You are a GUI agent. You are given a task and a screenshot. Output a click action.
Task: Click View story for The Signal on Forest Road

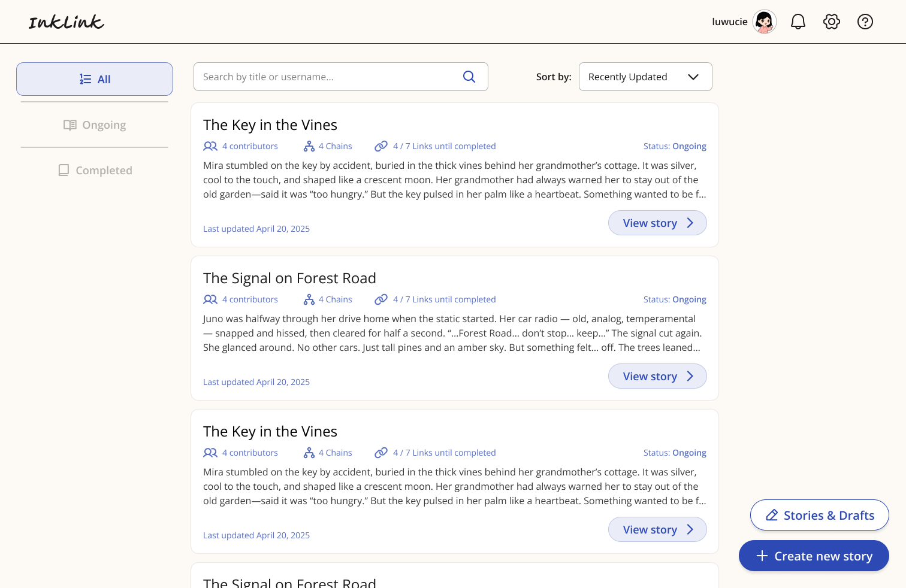pyautogui.click(x=657, y=376)
